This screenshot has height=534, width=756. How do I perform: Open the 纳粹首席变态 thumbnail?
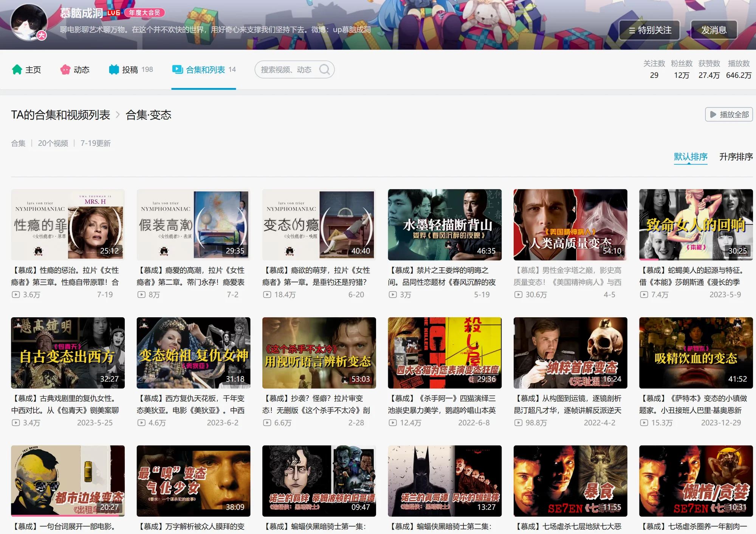[570, 353]
